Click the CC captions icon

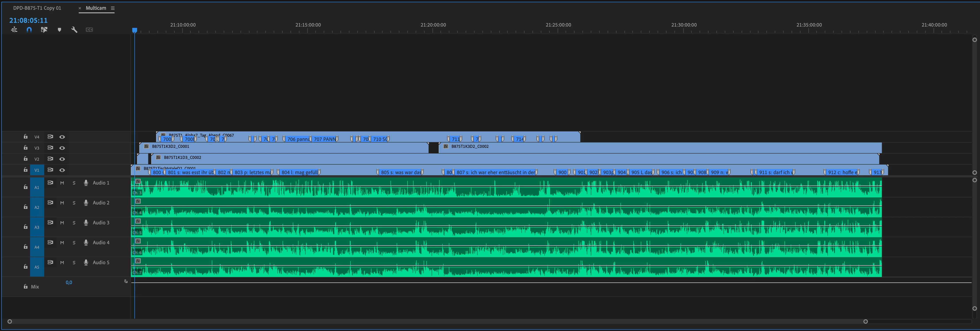click(x=89, y=30)
